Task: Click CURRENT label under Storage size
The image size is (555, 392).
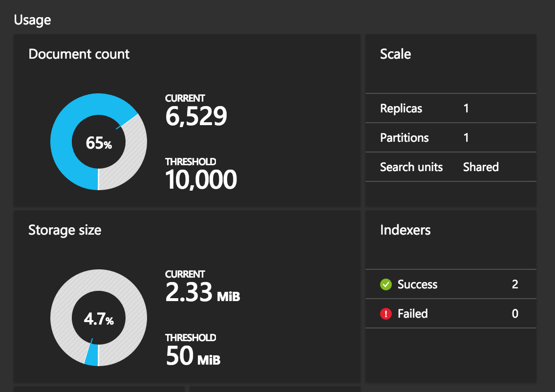Action: tap(185, 274)
